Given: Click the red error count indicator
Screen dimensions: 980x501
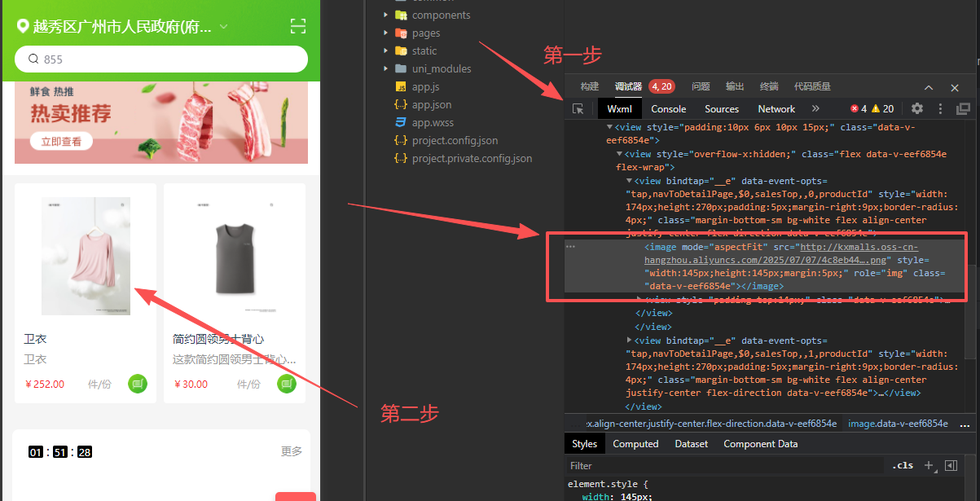Looking at the screenshot, I should click(x=859, y=108).
